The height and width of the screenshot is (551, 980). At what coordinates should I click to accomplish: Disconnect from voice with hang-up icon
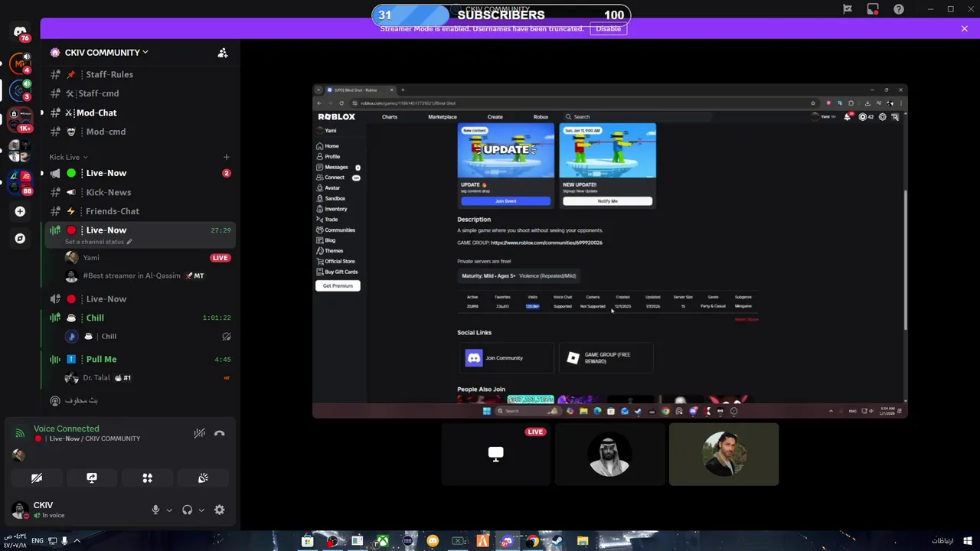point(220,433)
